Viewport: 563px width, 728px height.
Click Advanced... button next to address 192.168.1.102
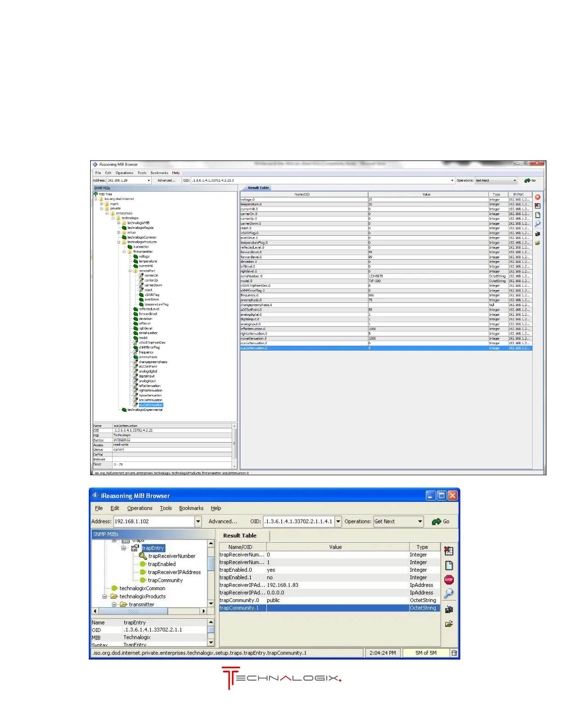(223, 522)
